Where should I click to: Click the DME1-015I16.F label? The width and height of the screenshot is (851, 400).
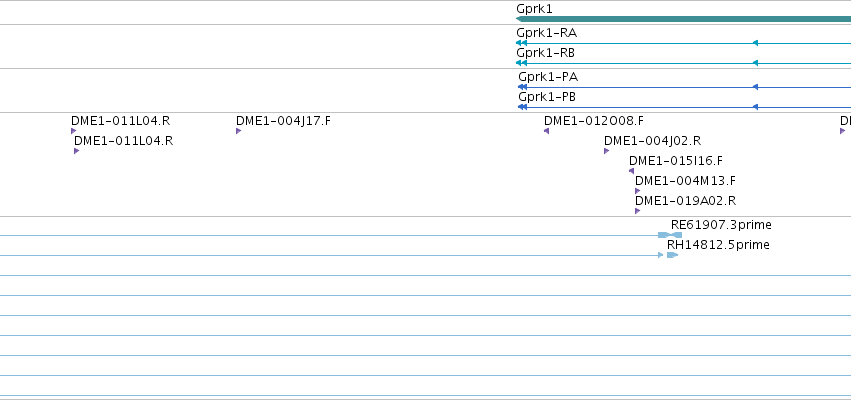coord(675,161)
